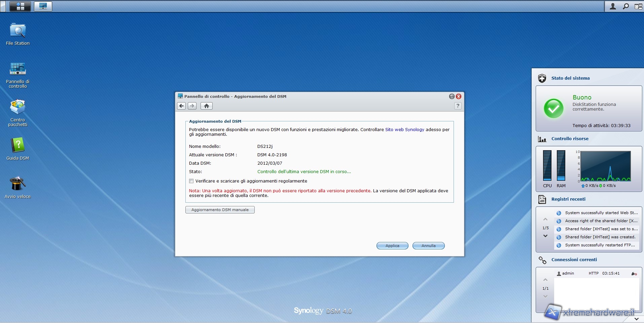644x323 pixels.
Task: Launch Centro pacchetti package center
Action: click(17, 108)
